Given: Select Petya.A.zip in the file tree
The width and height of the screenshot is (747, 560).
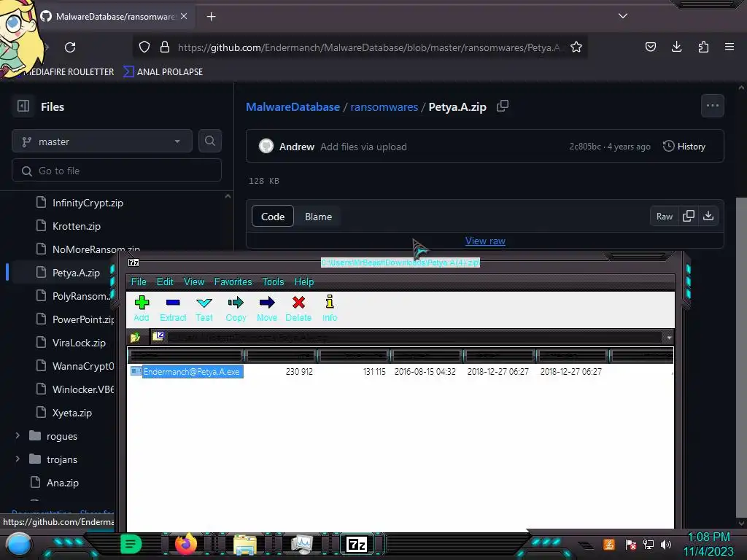Looking at the screenshot, I should point(75,273).
